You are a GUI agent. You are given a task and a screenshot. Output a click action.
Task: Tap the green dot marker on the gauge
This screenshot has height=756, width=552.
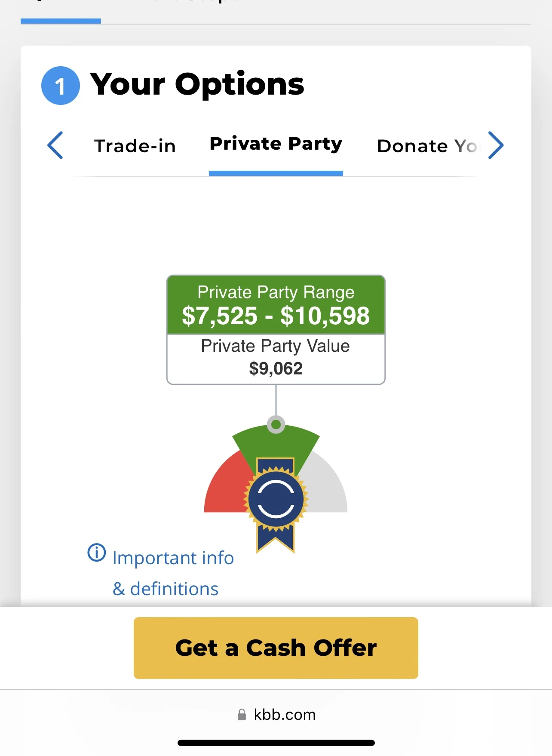276,425
